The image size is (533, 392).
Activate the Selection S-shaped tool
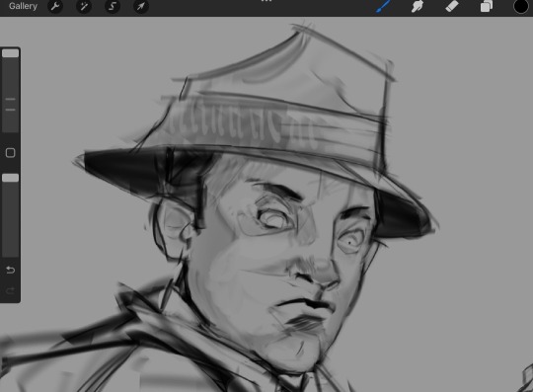pyautogui.click(x=113, y=6)
